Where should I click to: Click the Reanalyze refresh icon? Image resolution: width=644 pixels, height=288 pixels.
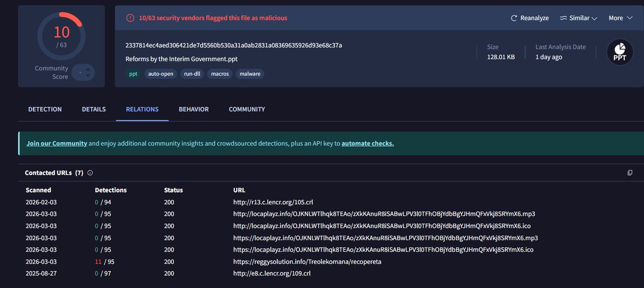[514, 18]
